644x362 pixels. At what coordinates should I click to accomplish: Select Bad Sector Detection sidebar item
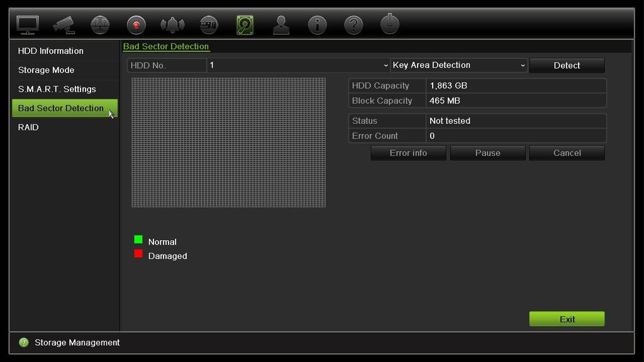[65, 108]
